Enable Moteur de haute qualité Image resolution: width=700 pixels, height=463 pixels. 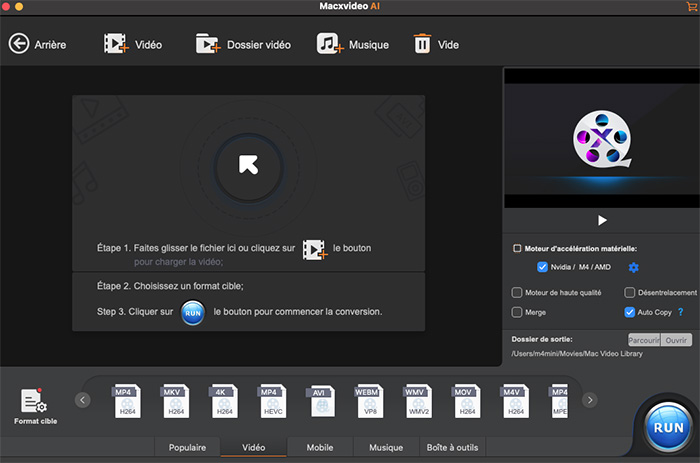(517, 292)
